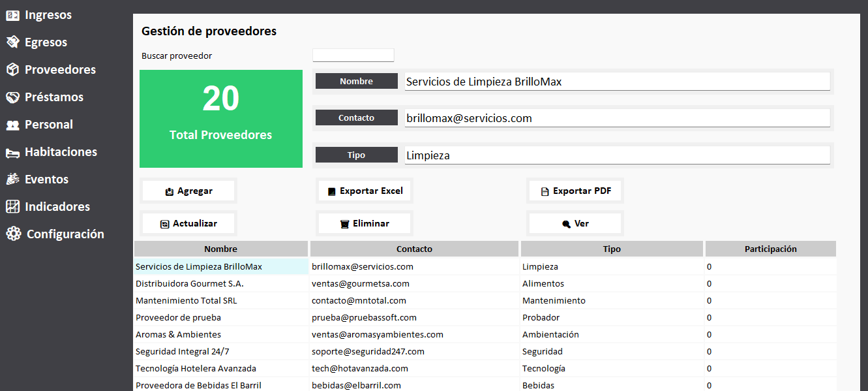Click the Egresos tag icon
This screenshot has height=391, width=868.
coord(12,42)
